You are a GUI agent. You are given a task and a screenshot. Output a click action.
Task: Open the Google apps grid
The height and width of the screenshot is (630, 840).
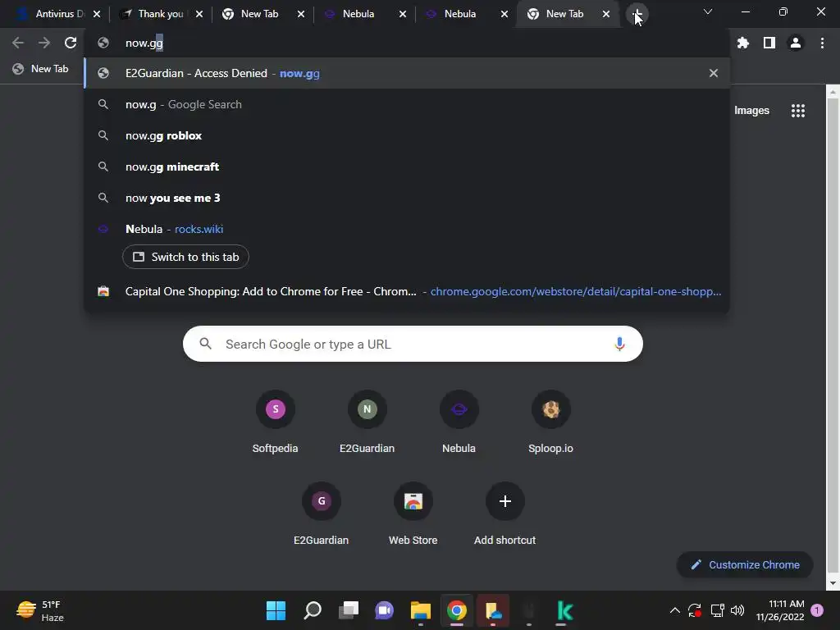(x=797, y=111)
